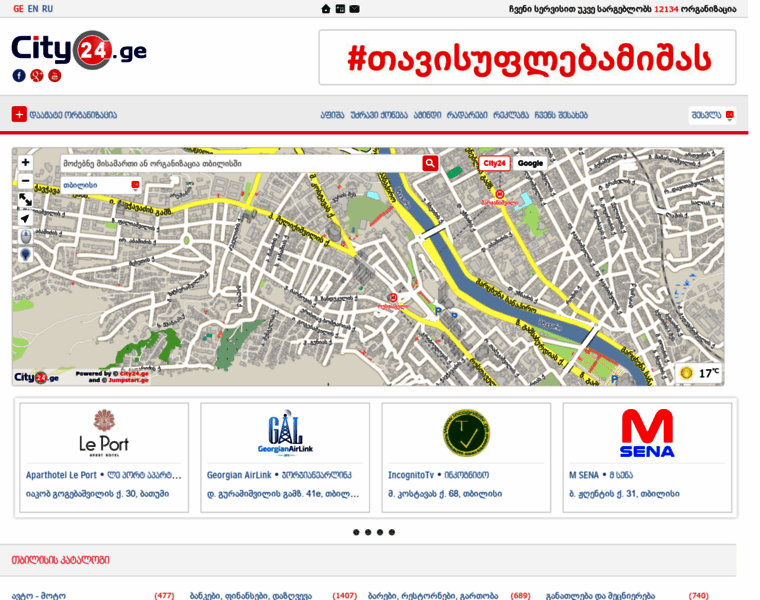The image size is (760, 600).
Task: Switch language to GE
Action: tap(18, 9)
